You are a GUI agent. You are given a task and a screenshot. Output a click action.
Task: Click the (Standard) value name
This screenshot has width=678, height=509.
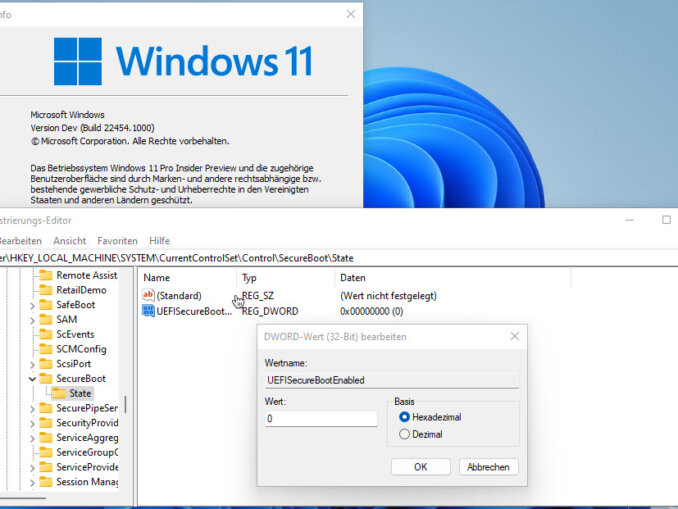coord(179,295)
